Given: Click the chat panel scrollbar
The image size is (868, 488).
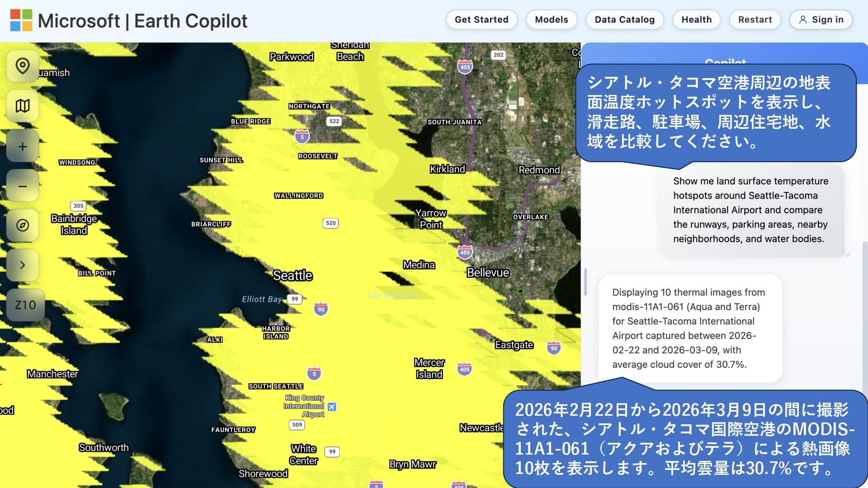Looking at the screenshot, I should 865,316.
